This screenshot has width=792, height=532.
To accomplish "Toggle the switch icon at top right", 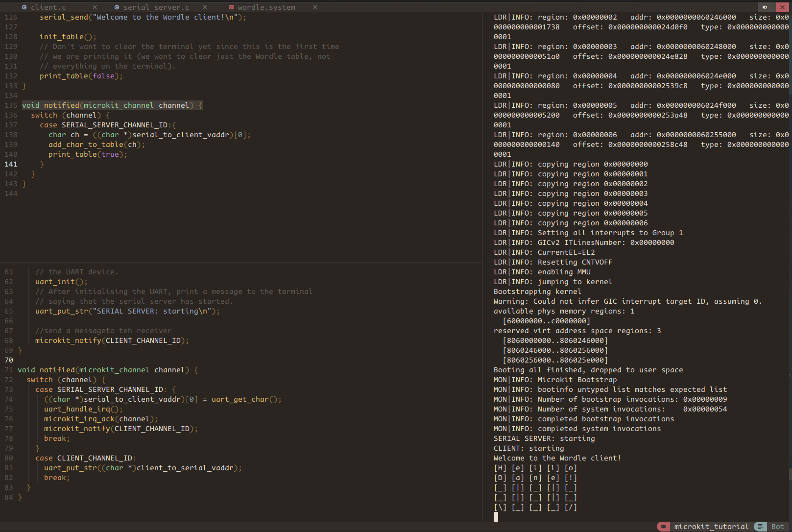I will [765, 7].
